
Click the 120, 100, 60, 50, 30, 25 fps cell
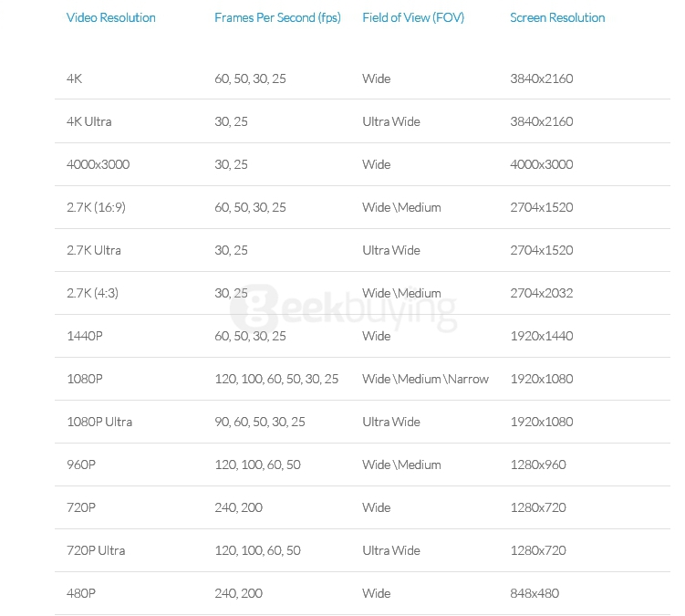(276, 379)
